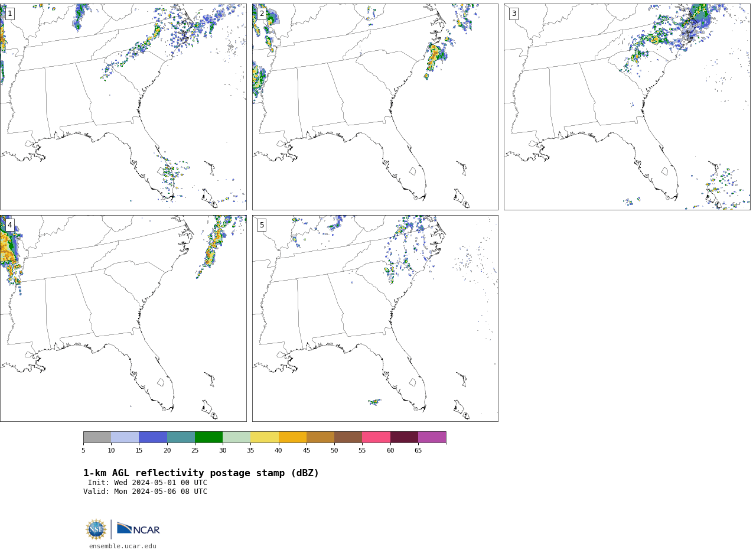Select the light blue 10-15 dBZ swatch

pyautogui.click(x=125, y=437)
